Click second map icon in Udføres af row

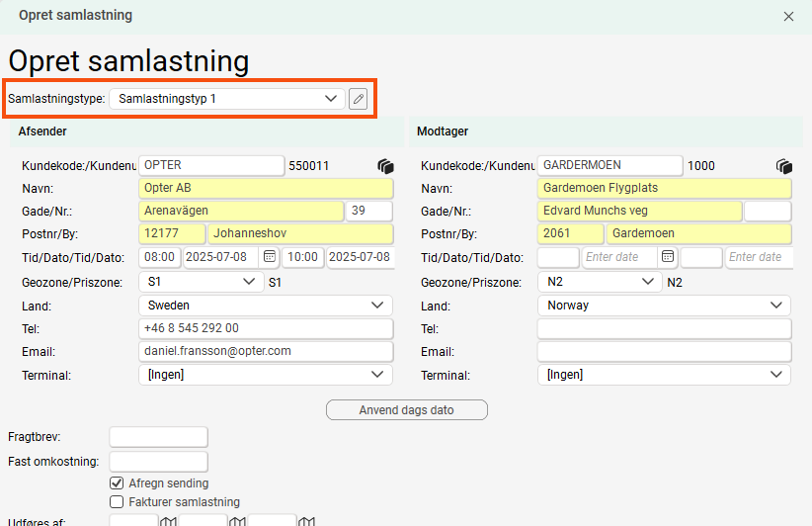tap(237, 520)
